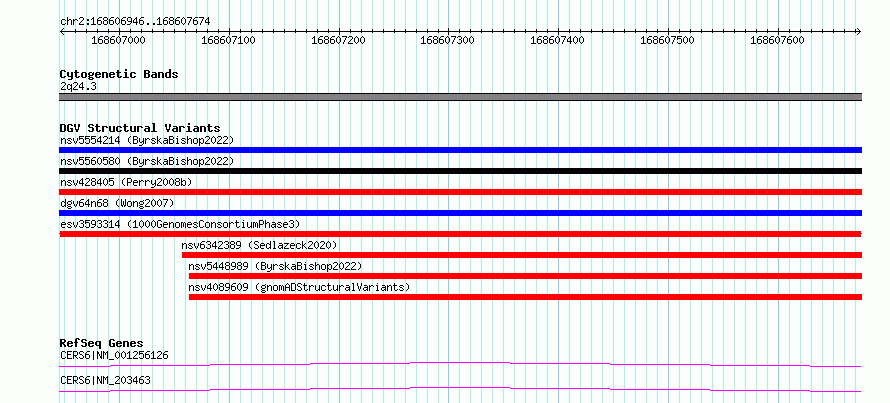
Task: Click ruler position 168607000
Action: [119, 40]
